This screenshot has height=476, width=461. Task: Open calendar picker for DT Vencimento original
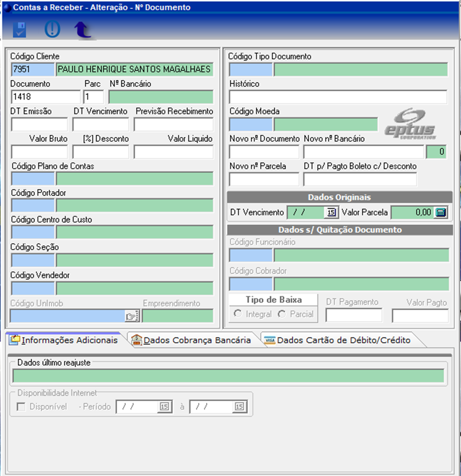[331, 212]
